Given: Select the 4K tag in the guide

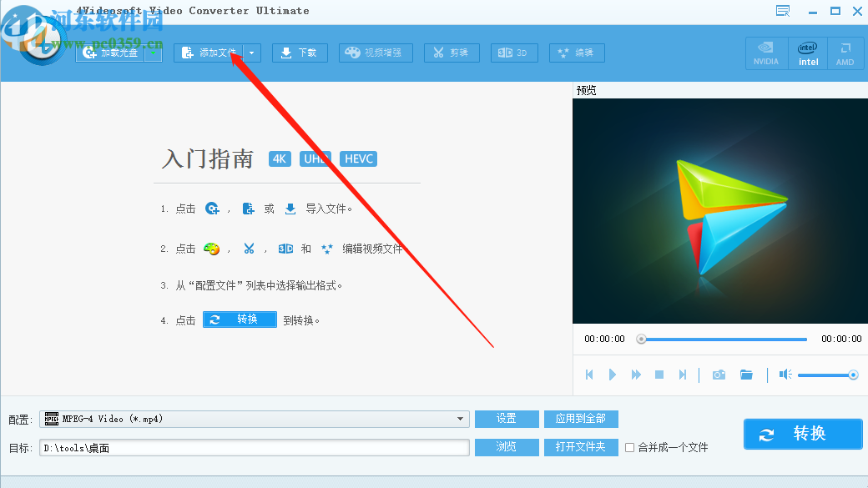Looking at the screenshot, I should click(280, 158).
